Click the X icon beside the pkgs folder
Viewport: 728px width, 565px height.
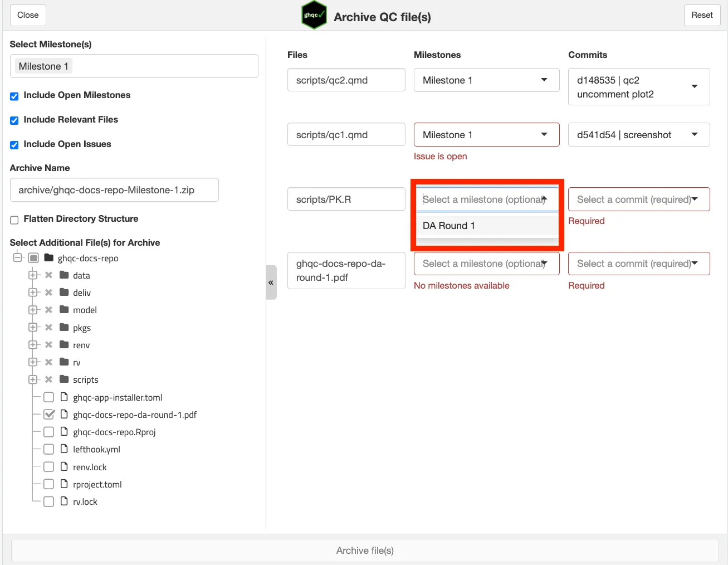pyautogui.click(x=49, y=328)
